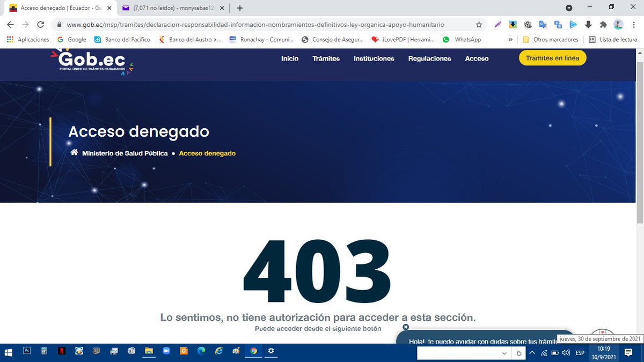Image resolution: width=644 pixels, height=362 pixels.
Task: Open the Inicio menu item
Action: (x=290, y=58)
